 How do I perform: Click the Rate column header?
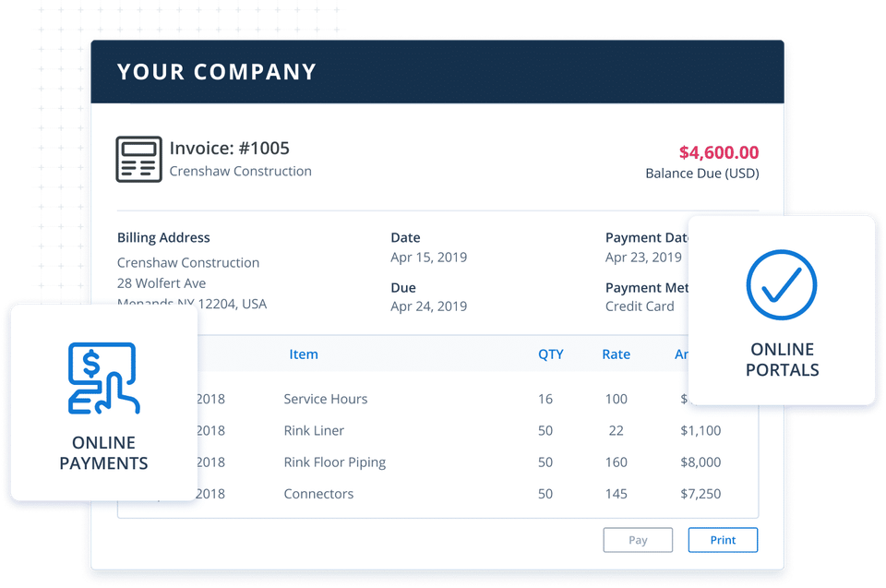click(616, 354)
